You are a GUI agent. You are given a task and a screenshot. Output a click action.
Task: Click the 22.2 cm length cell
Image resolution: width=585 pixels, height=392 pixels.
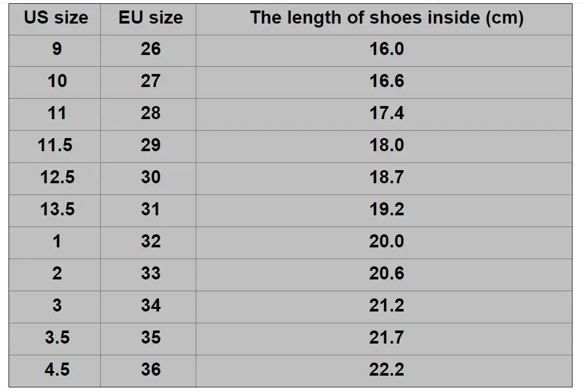point(384,371)
